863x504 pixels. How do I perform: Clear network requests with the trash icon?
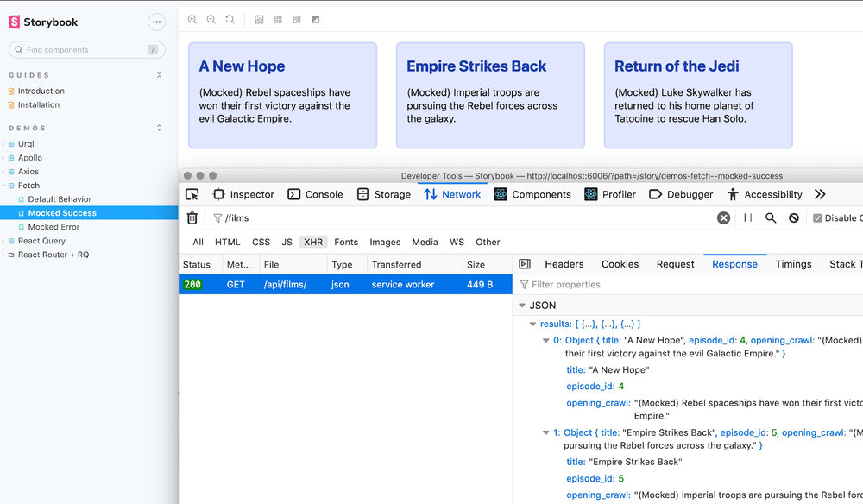(x=192, y=217)
